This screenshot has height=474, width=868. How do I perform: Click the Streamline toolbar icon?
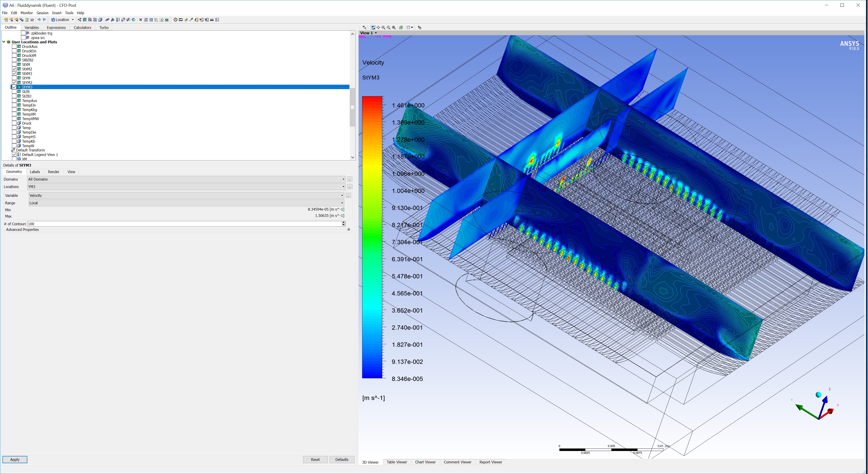coord(90,20)
